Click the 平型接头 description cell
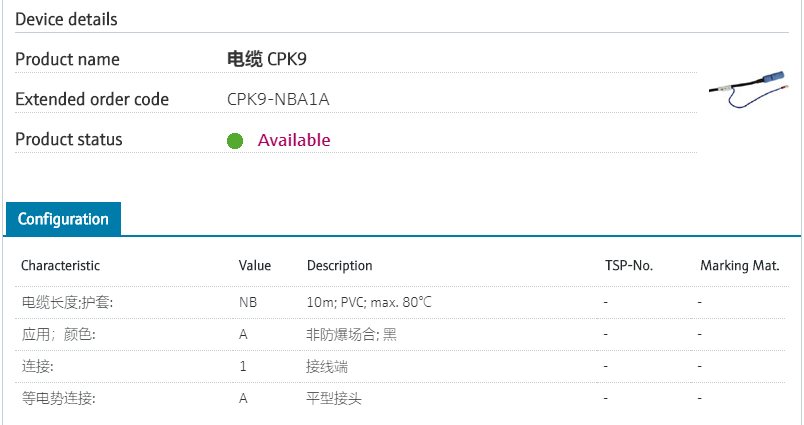The image size is (804, 425). 333,398
